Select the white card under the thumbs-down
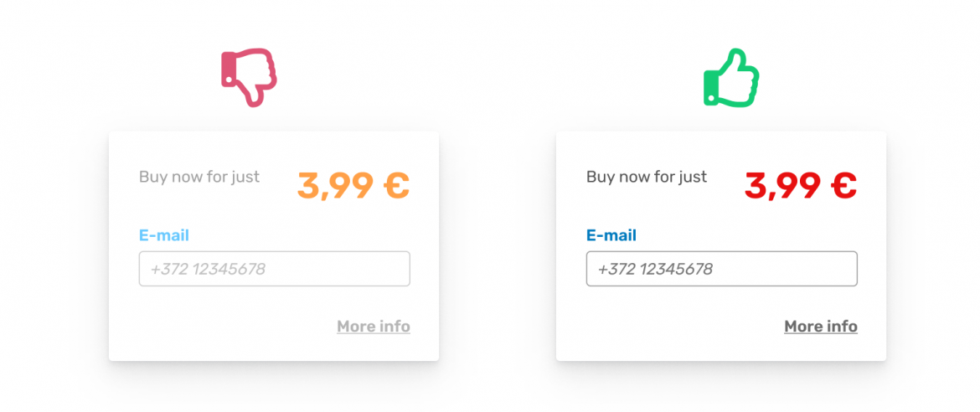 [x=274, y=245]
